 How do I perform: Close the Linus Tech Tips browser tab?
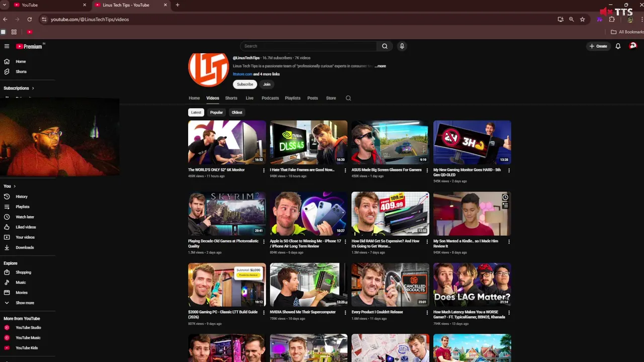(166, 5)
